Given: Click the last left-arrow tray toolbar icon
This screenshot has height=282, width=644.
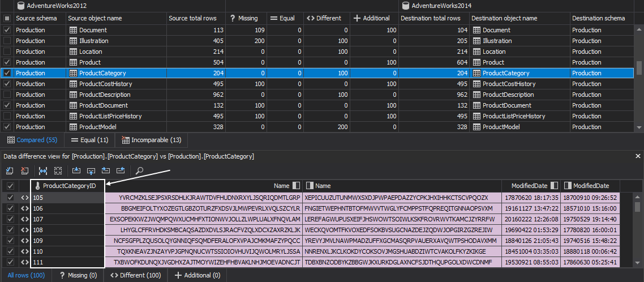Looking at the screenshot, I should click(121, 170).
